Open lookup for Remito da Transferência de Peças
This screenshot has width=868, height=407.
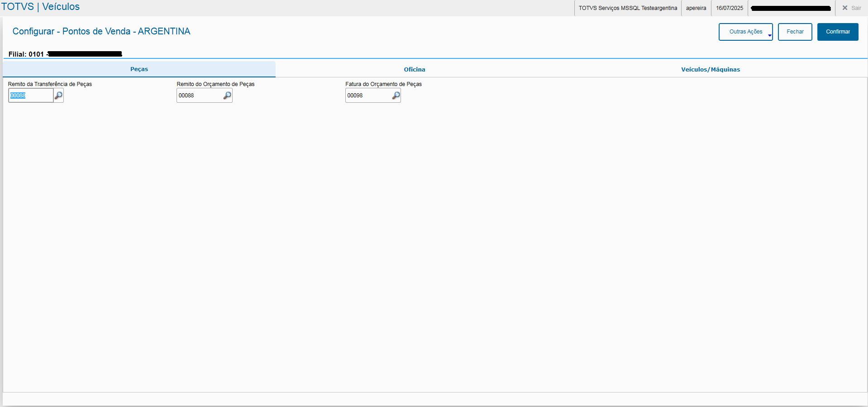(x=58, y=96)
